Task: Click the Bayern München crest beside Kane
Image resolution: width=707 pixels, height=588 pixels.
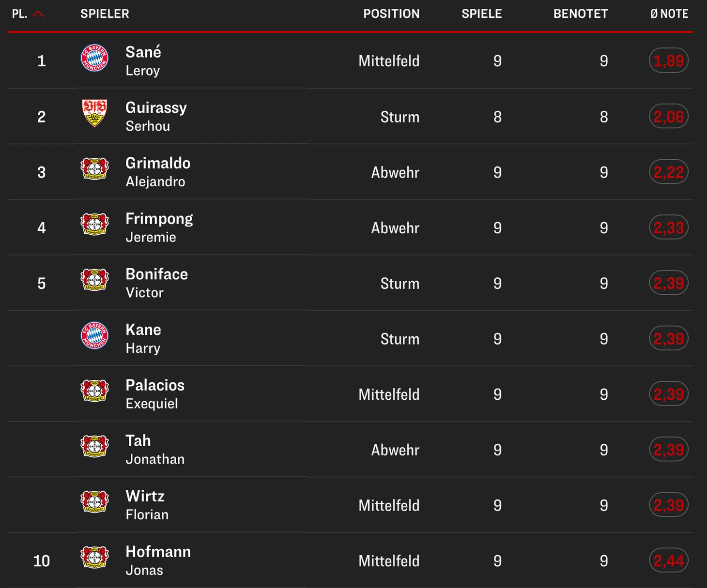Action: (94, 335)
